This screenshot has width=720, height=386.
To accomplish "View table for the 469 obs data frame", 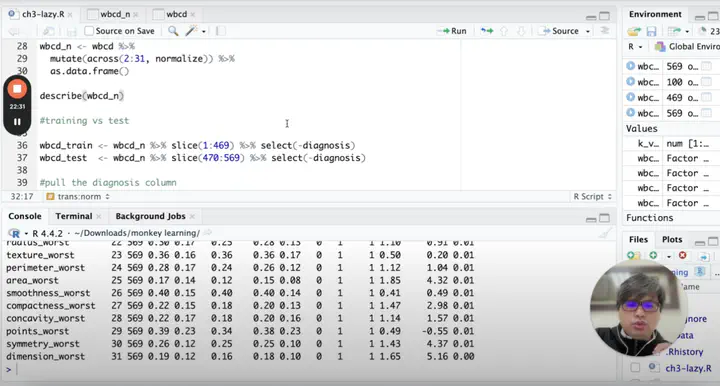I will pos(707,97).
